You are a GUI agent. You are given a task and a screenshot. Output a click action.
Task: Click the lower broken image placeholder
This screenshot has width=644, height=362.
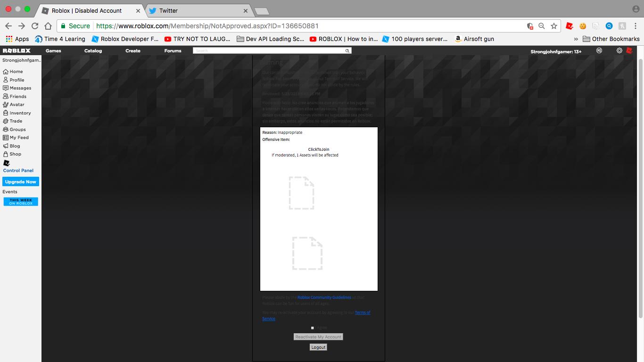307,253
